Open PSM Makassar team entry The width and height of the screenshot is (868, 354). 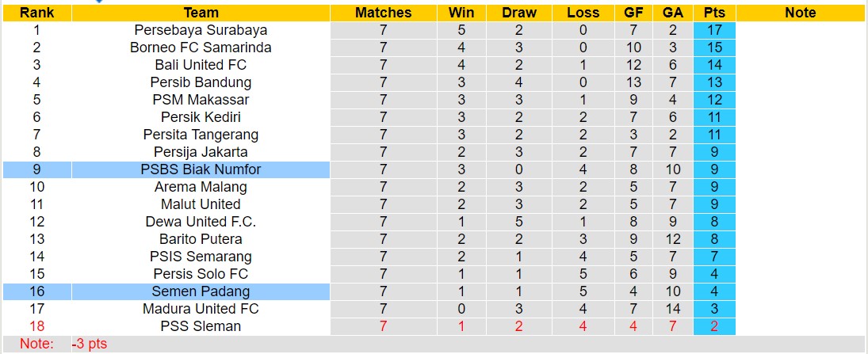tap(201, 100)
